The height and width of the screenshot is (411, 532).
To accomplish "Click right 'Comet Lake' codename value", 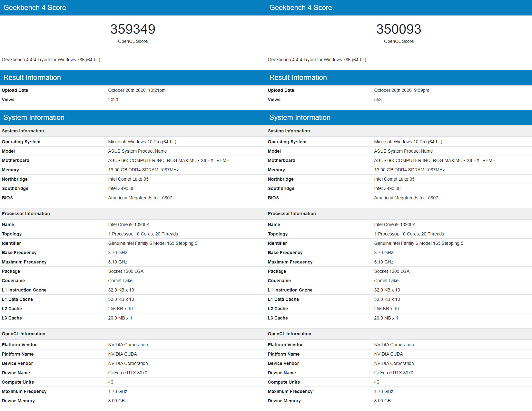I will point(386,281).
